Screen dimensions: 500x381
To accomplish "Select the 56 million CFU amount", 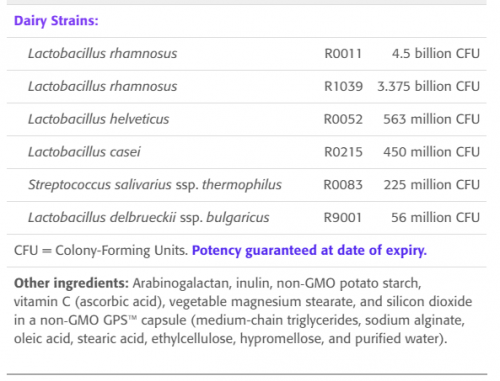I will coord(435,218).
